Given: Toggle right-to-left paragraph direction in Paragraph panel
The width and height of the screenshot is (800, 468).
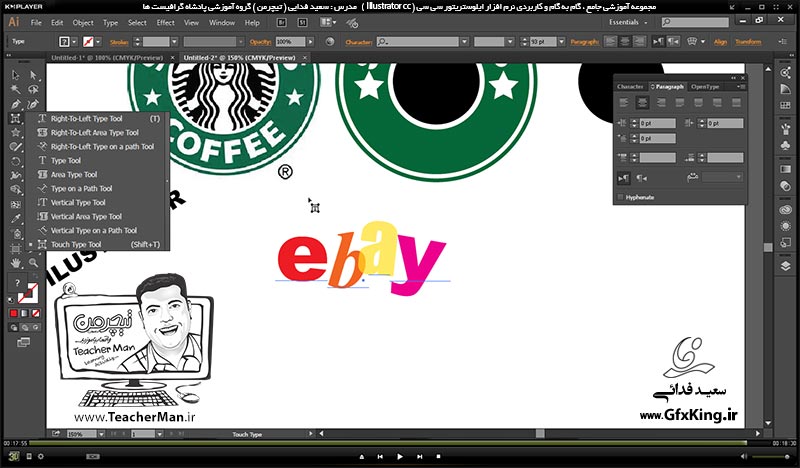Looking at the screenshot, I should pyautogui.click(x=641, y=178).
